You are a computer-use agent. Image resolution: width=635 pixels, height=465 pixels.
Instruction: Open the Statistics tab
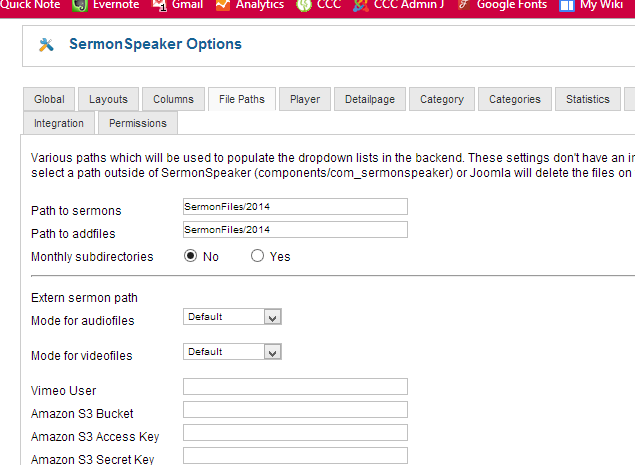[588, 99]
